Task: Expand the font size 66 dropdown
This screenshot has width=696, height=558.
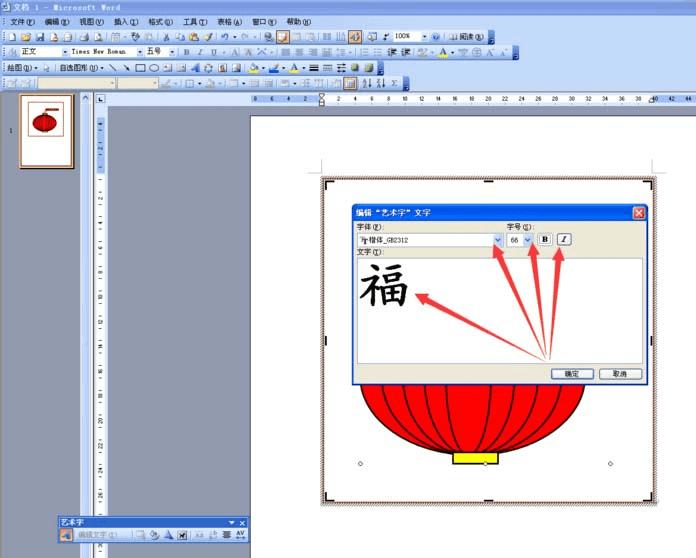Action: [527, 240]
